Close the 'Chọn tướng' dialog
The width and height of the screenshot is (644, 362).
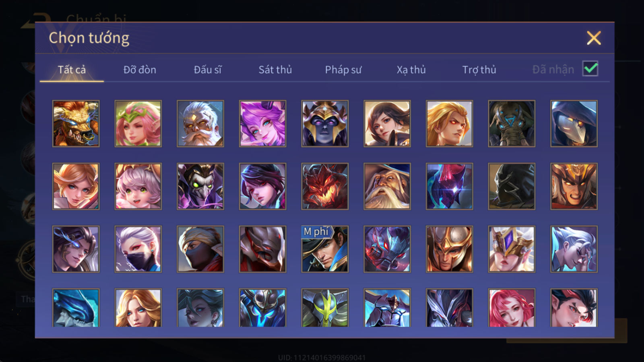point(594,38)
